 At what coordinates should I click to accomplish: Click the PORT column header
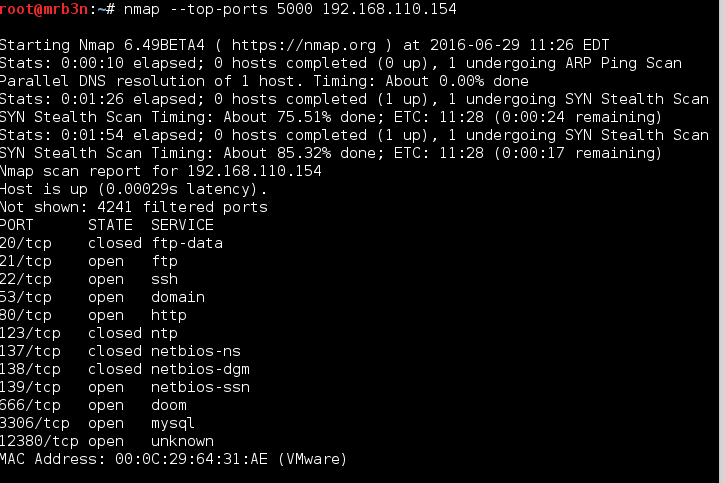point(18,225)
